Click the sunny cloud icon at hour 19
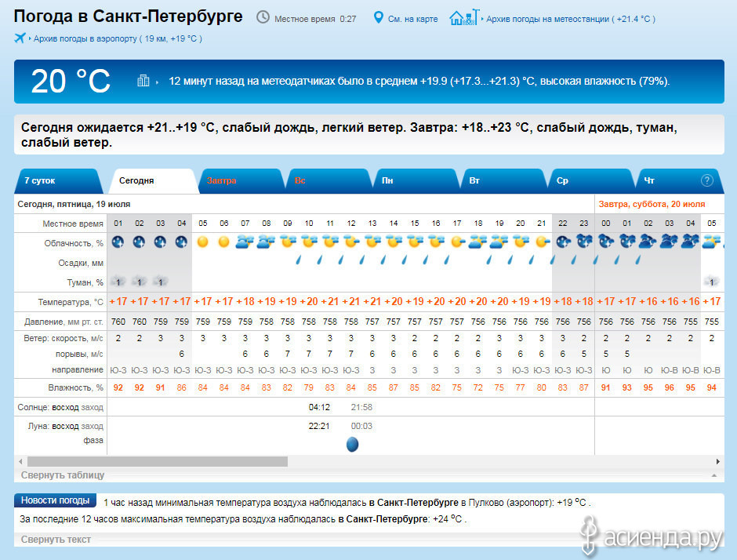This screenshot has height=560, width=737. point(499,242)
